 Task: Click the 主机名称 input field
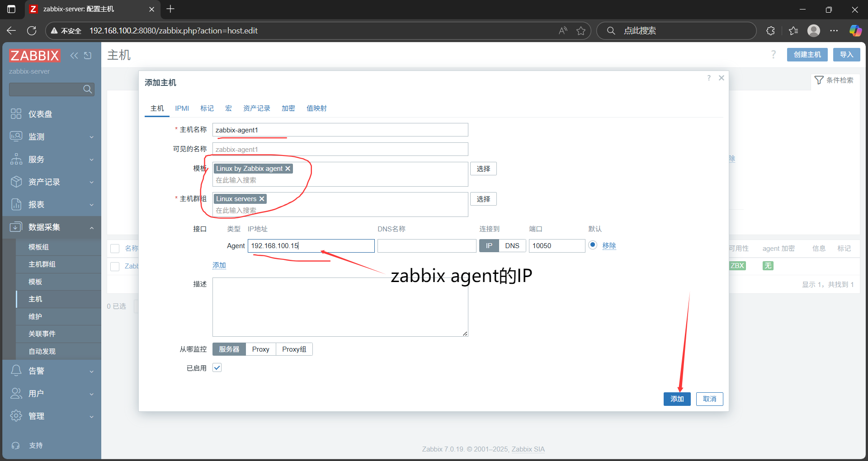340,130
